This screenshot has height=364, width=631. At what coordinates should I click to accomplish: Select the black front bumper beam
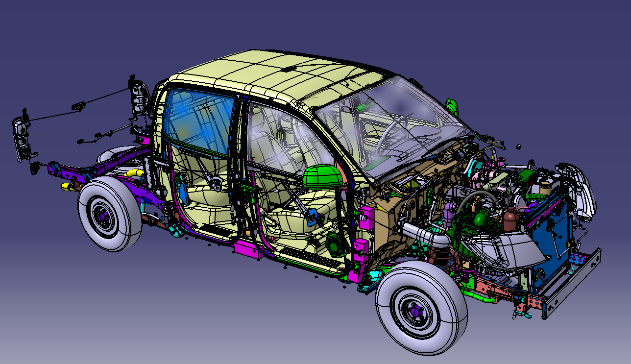coord(571,284)
